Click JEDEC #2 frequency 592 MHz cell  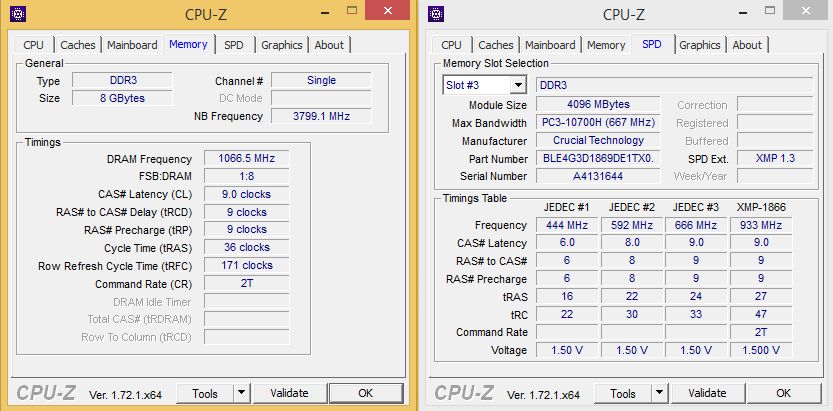[632, 225]
